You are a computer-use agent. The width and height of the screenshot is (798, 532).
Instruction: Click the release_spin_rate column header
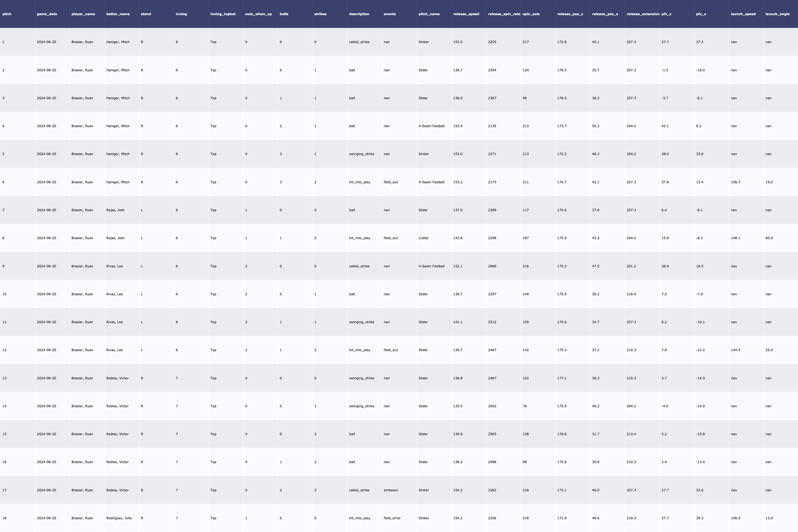504,14
